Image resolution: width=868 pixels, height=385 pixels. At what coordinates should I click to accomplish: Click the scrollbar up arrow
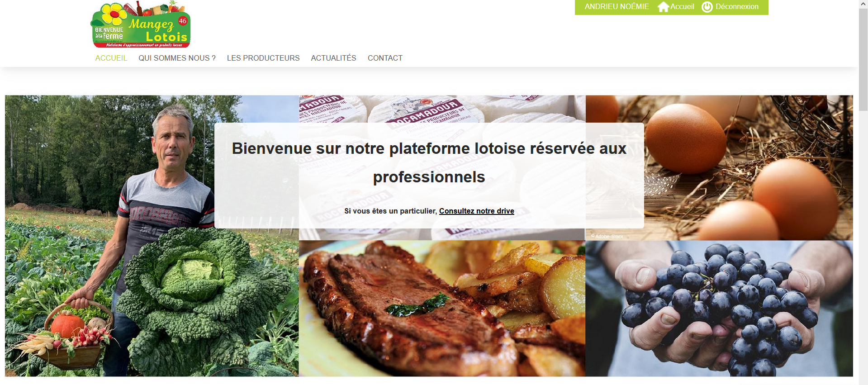[x=863, y=4]
